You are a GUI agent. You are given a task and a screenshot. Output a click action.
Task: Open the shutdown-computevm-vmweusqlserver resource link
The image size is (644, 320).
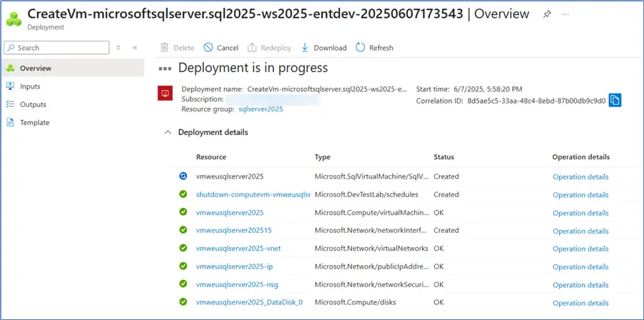253,194
